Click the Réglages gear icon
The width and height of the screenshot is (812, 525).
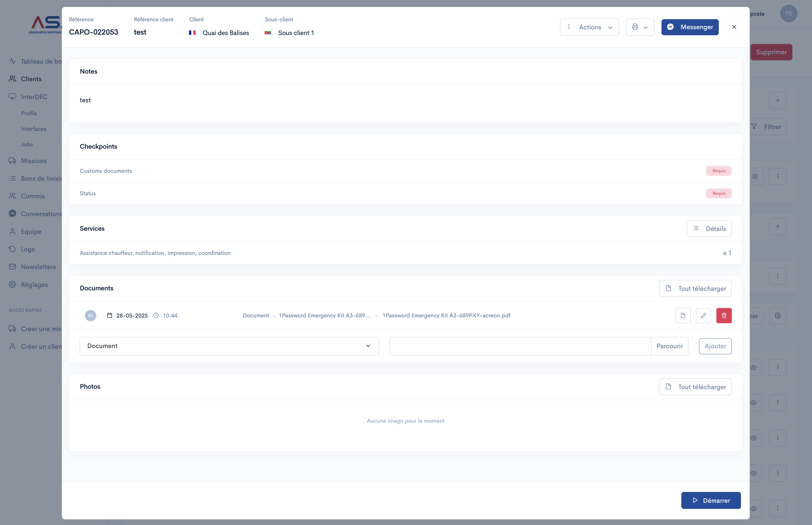(x=12, y=284)
